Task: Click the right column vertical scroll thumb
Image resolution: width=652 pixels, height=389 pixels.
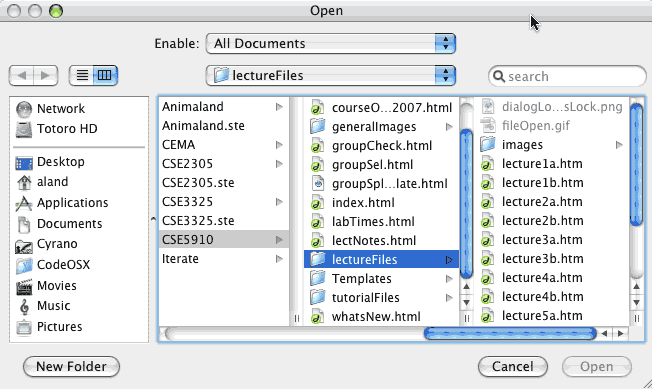Action: coord(636,165)
